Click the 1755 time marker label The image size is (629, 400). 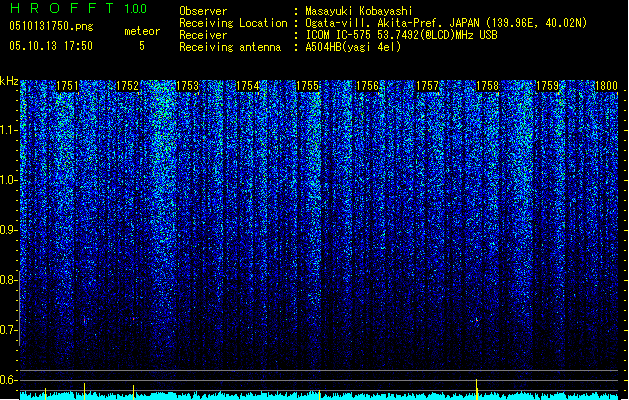coord(307,86)
